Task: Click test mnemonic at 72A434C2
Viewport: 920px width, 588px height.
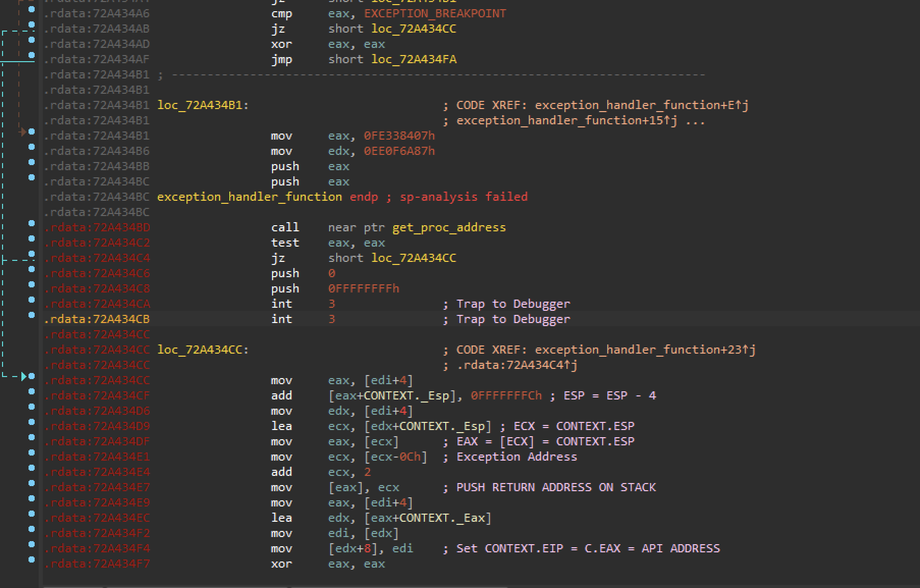Action: pyautogui.click(x=285, y=243)
